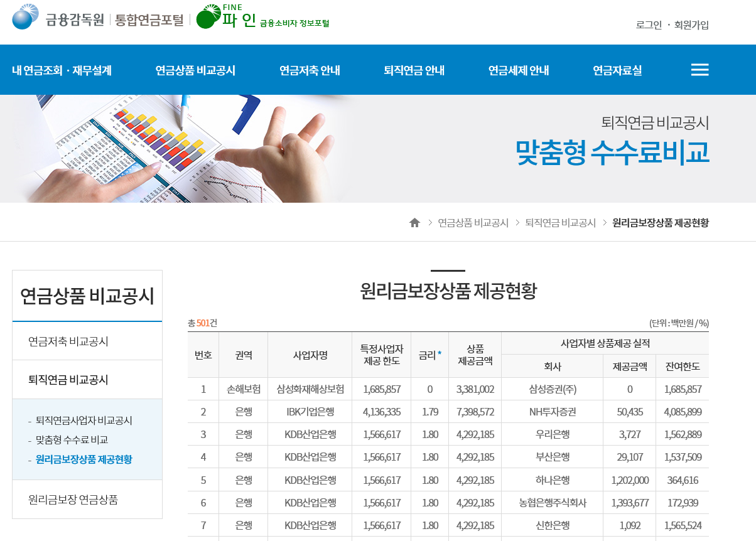
Task: Select the 연금저축 안내 menu
Action: [310, 70]
